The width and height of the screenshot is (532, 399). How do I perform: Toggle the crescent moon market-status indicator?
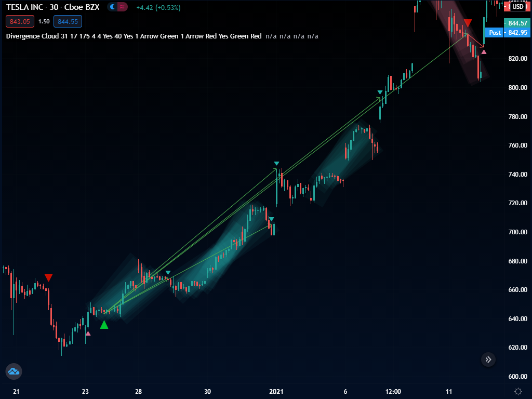click(x=112, y=7)
